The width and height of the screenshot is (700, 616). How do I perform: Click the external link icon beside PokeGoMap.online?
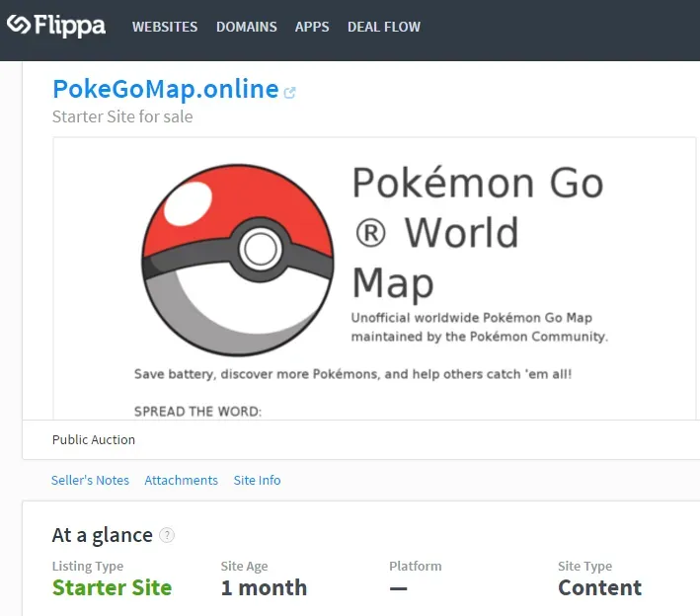(x=289, y=93)
